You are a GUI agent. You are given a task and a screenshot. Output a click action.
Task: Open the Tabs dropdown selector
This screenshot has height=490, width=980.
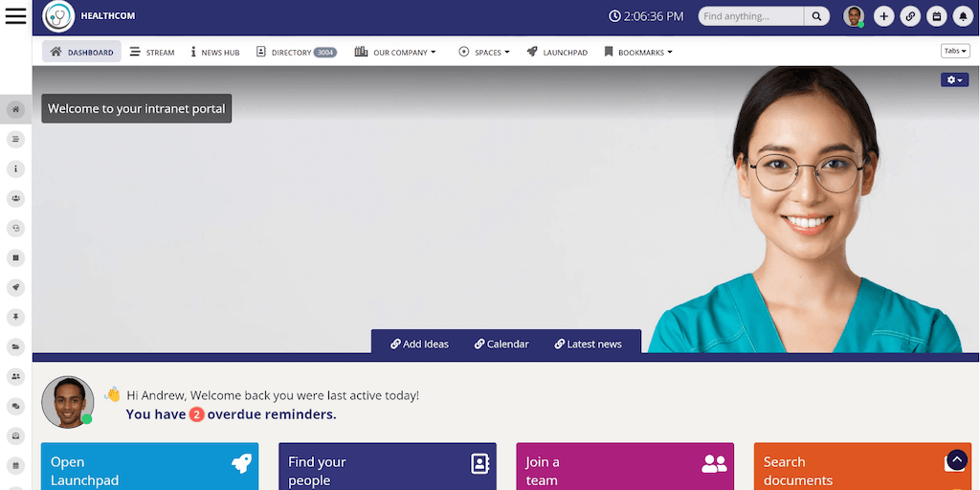(955, 52)
